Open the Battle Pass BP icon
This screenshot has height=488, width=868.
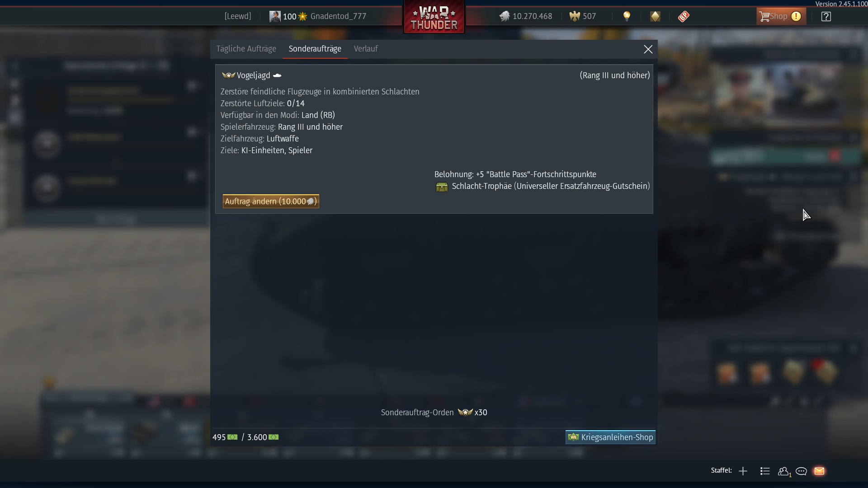(x=684, y=16)
